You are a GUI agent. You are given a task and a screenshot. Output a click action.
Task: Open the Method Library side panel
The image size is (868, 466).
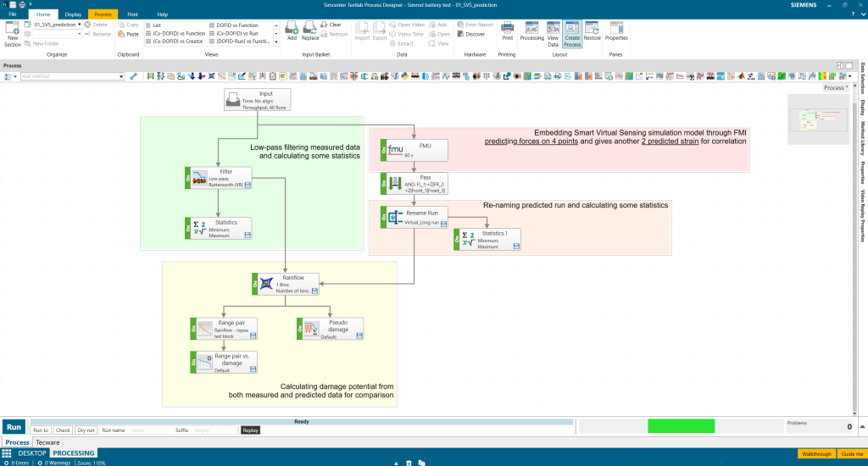pyautogui.click(x=863, y=138)
